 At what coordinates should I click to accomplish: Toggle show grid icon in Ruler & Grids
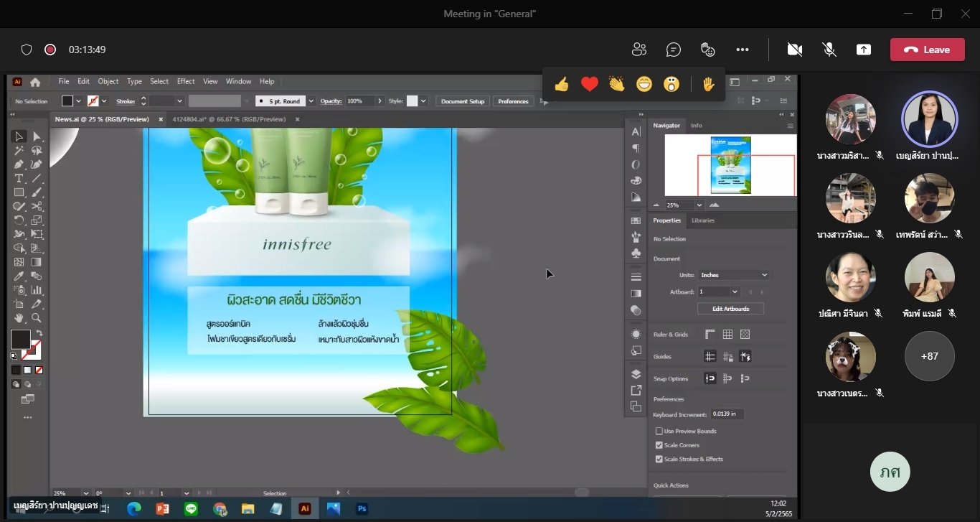[x=727, y=335]
